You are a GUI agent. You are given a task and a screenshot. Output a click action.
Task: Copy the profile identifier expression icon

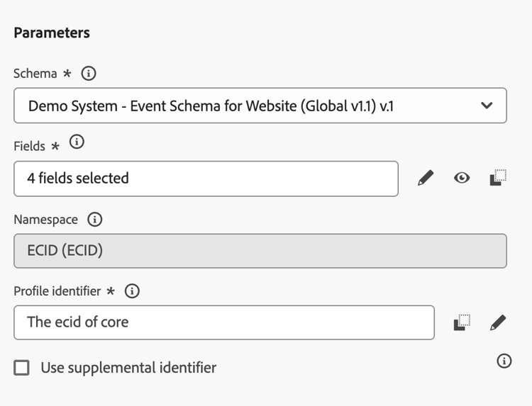tap(462, 322)
